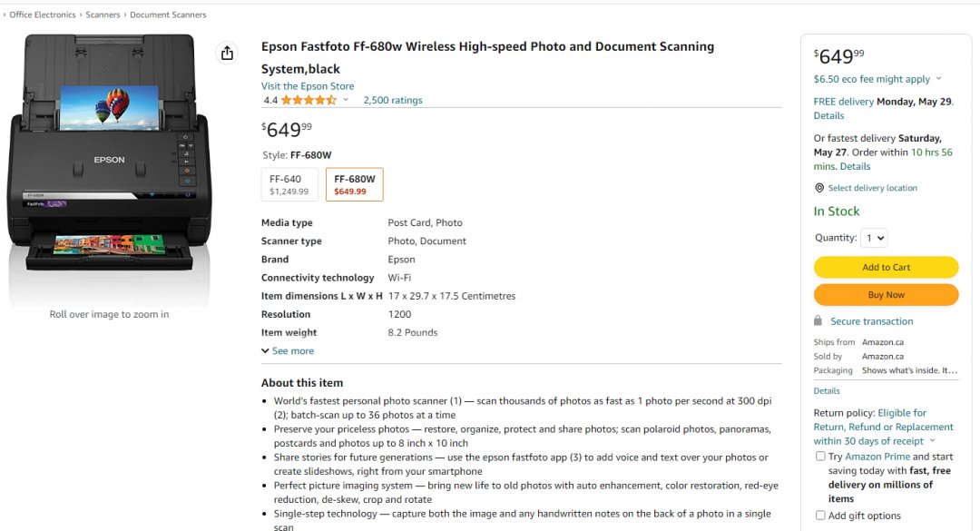Go to Scanners breadcrumb category
Screen dimensions: 980x531
point(103,15)
